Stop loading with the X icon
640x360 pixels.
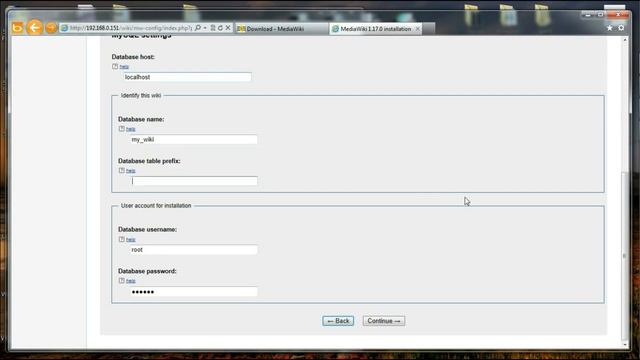coord(228,28)
